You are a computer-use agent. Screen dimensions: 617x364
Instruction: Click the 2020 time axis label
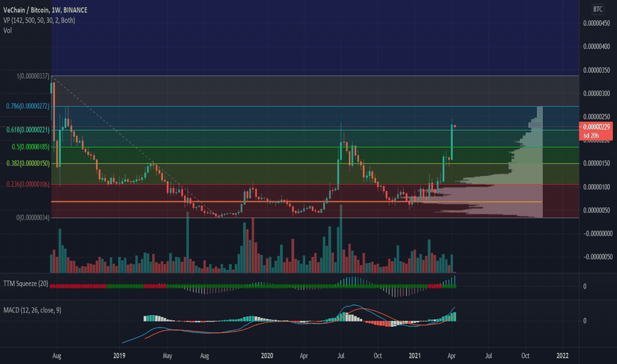pyautogui.click(x=267, y=356)
